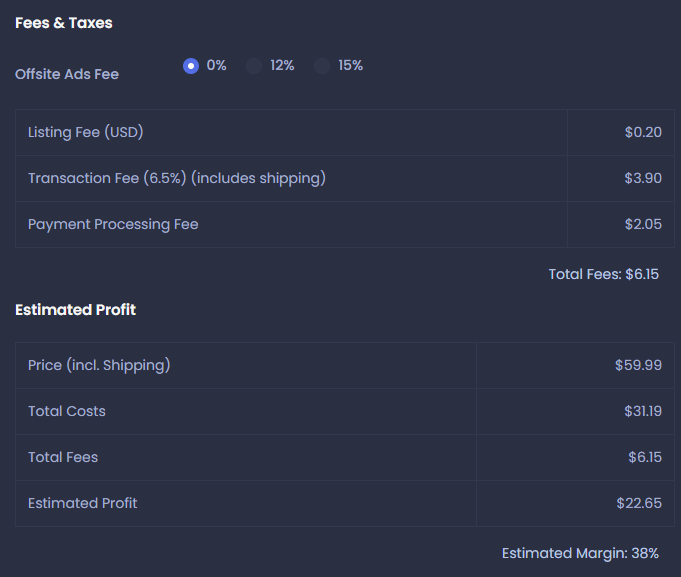Choose the 12% Offsite Ads Fee option

254,66
